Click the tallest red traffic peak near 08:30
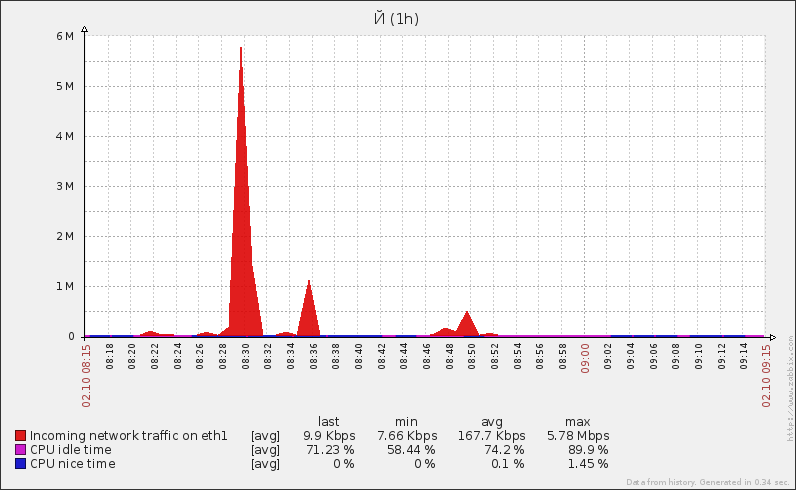This screenshot has height=490, width=796. coord(242,203)
